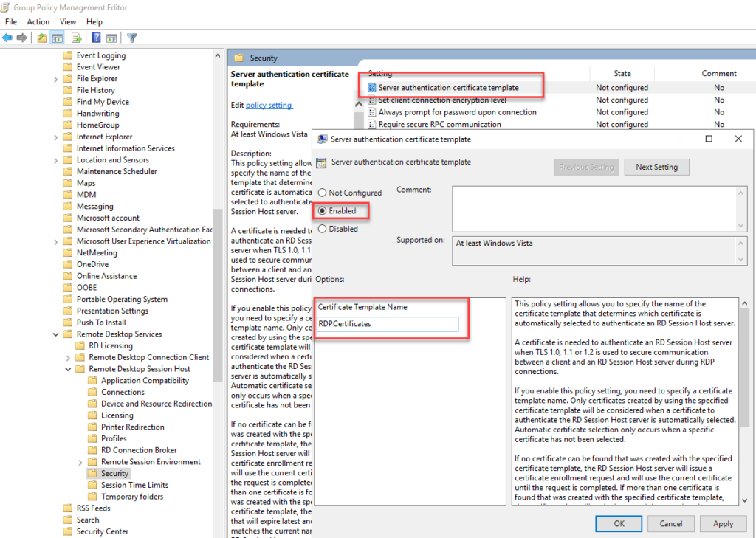Viewport: 756px width, 538px height.
Task: Collapse the Remote Desktop Services node
Action: click(x=56, y=334)
